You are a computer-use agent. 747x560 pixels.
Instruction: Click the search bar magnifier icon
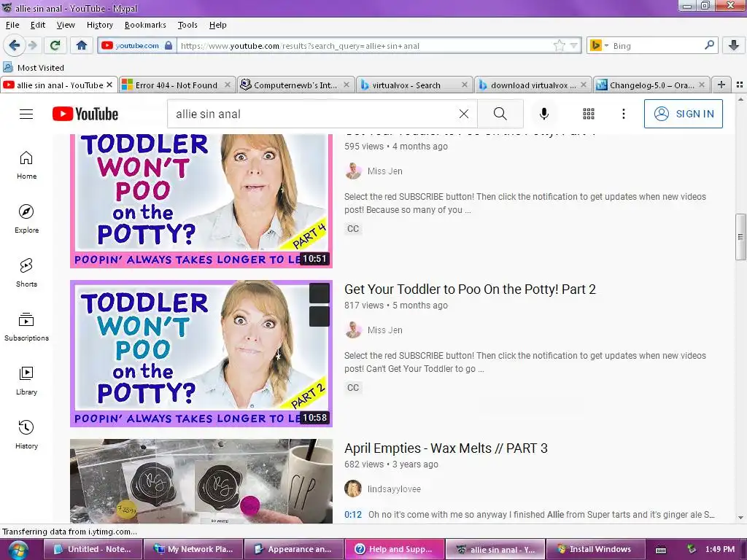[709, 45]
